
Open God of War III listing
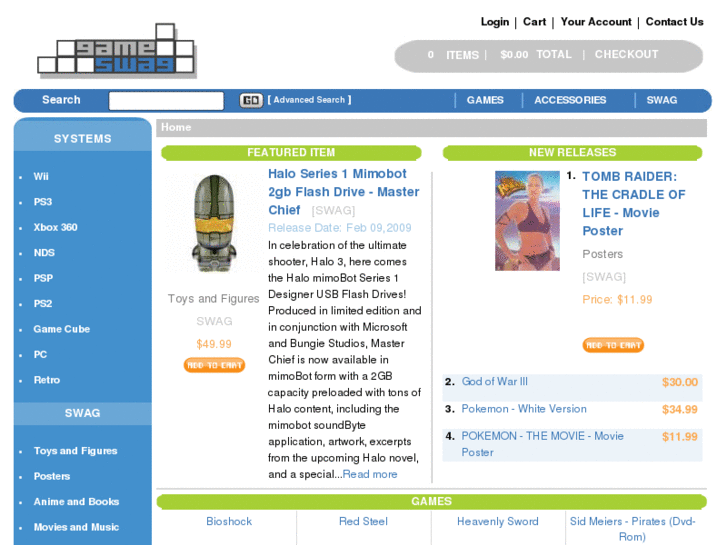(494, 381)
